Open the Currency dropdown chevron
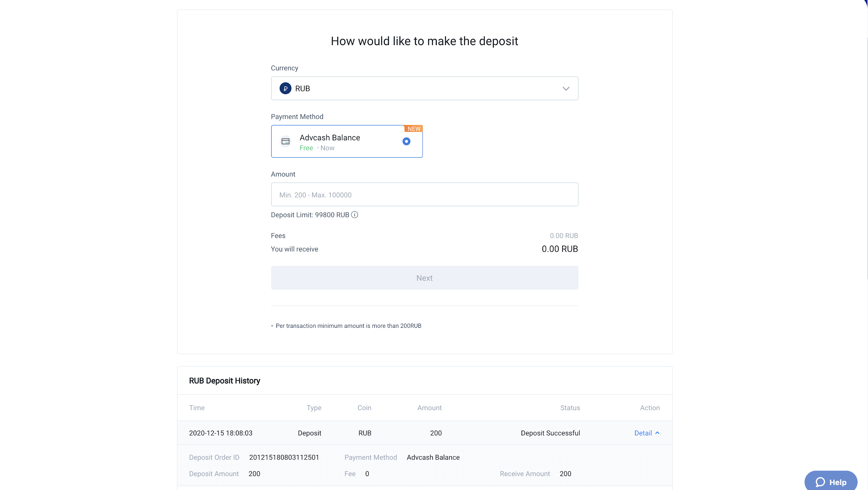The height and width of the screenshot is (490, 868). [x=566, y=89]
